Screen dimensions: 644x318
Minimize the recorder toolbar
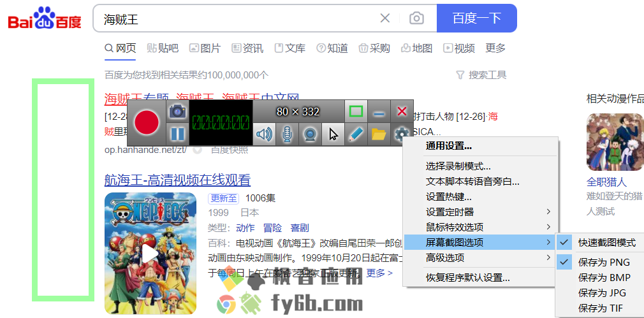point(379,111)
